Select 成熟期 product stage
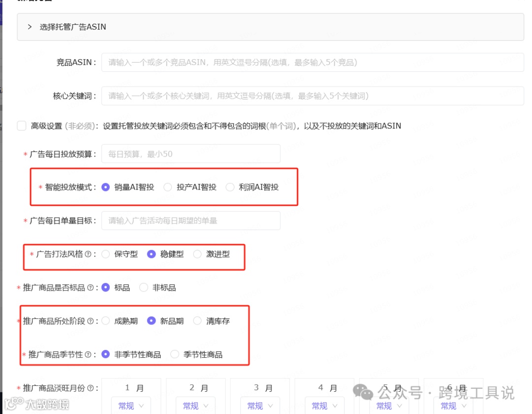This screenshot has width=532, height=414. (105, 321)
